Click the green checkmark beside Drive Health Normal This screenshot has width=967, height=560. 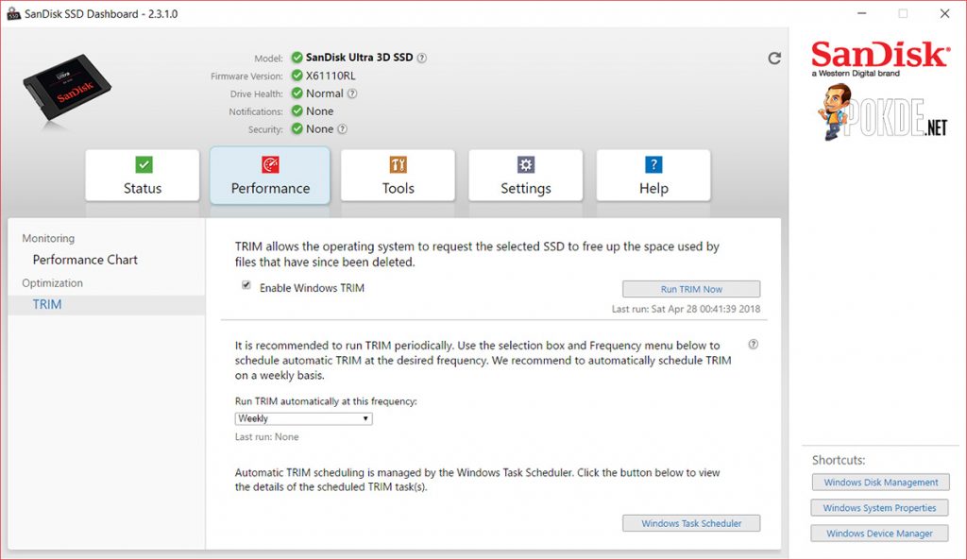coord(297,93)
